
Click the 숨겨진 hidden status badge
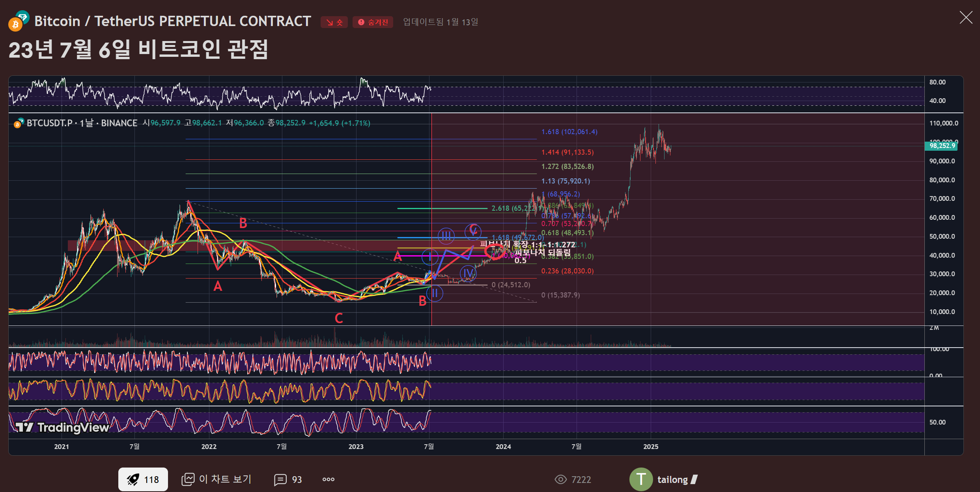373,22
